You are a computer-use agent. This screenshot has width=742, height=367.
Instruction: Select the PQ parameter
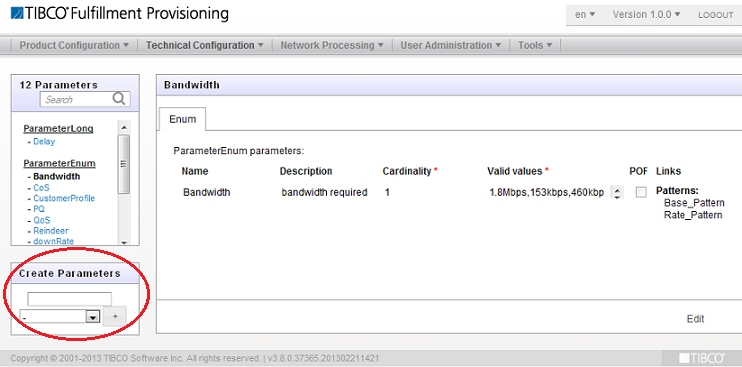coord(39,209)
